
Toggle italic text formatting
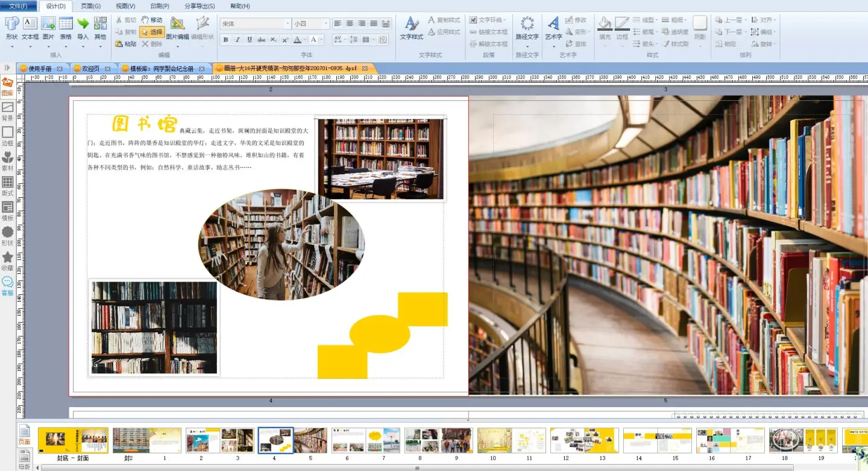[x=237, y=40]
